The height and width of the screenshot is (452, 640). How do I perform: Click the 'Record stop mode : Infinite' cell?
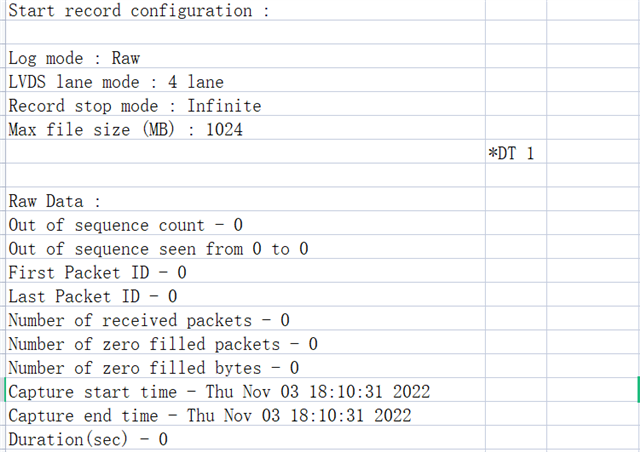coord(135,105)
